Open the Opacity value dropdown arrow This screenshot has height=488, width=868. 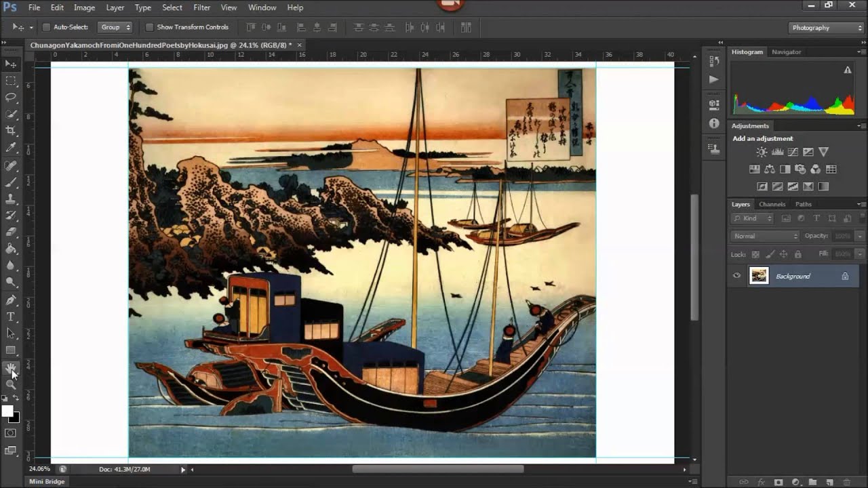(860, 236)
